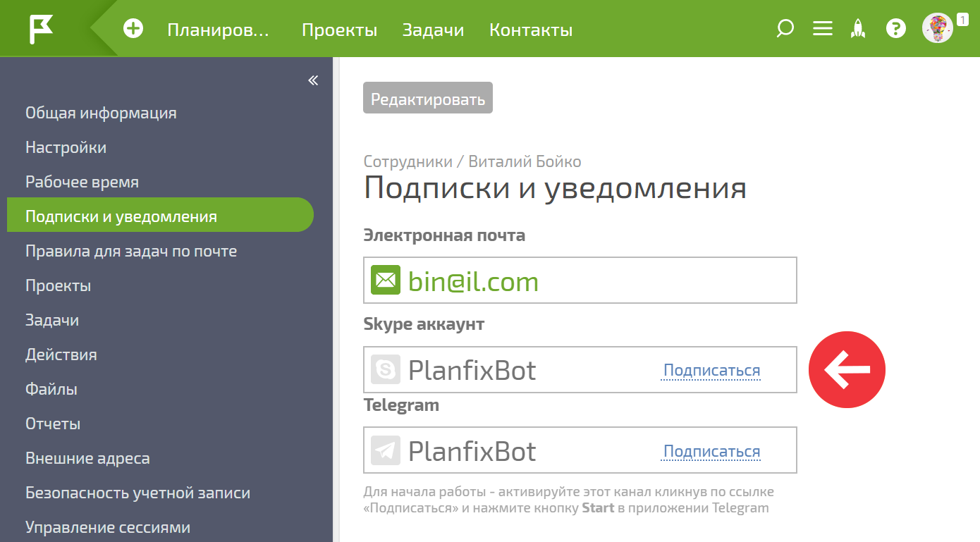Select Управление сессиями in sidebar
This screenshot has height=542, width=980.
click(x=108, y=527)
